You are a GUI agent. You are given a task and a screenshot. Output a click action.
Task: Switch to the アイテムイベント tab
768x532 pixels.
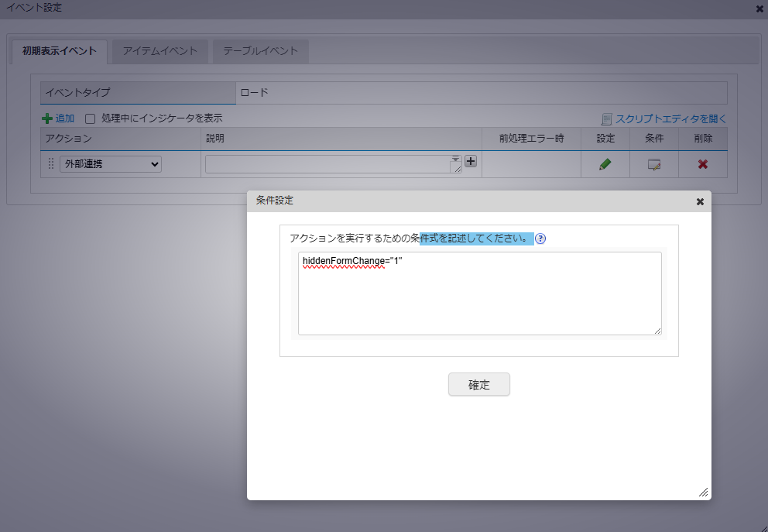point(160,51)
